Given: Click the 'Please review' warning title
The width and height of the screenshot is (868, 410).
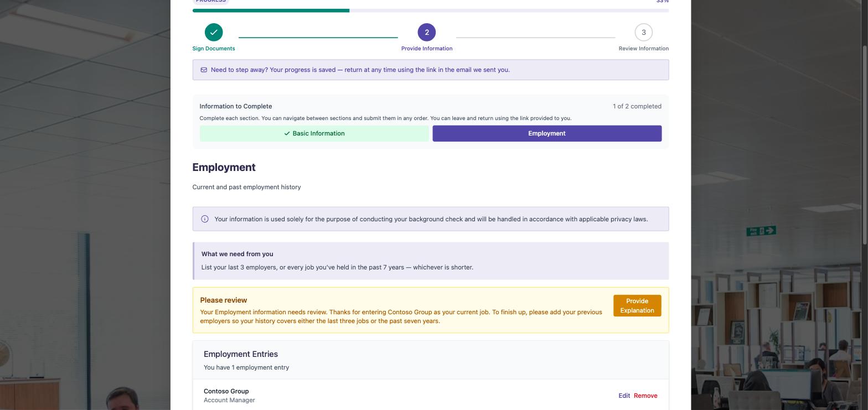Looking at the screenshot, I should (224, 300).
